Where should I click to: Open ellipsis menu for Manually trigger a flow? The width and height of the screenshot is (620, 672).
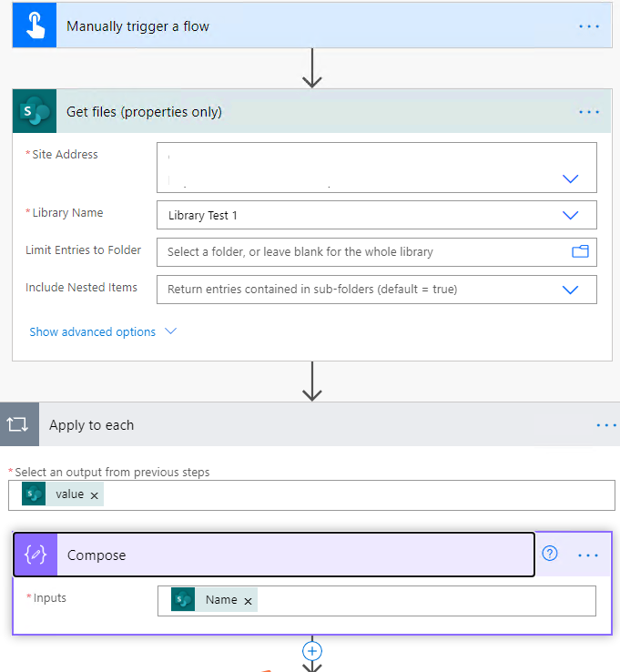click(589, 26)
